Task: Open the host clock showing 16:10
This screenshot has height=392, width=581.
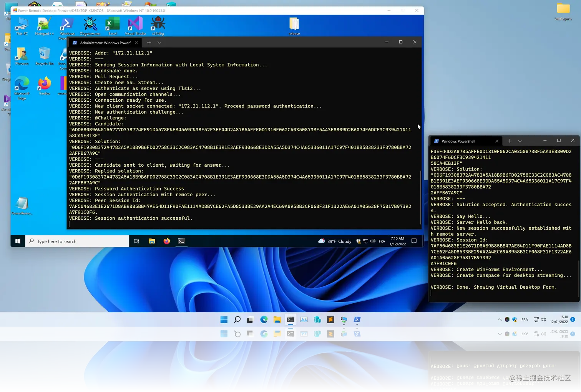Action: (559, 319)
